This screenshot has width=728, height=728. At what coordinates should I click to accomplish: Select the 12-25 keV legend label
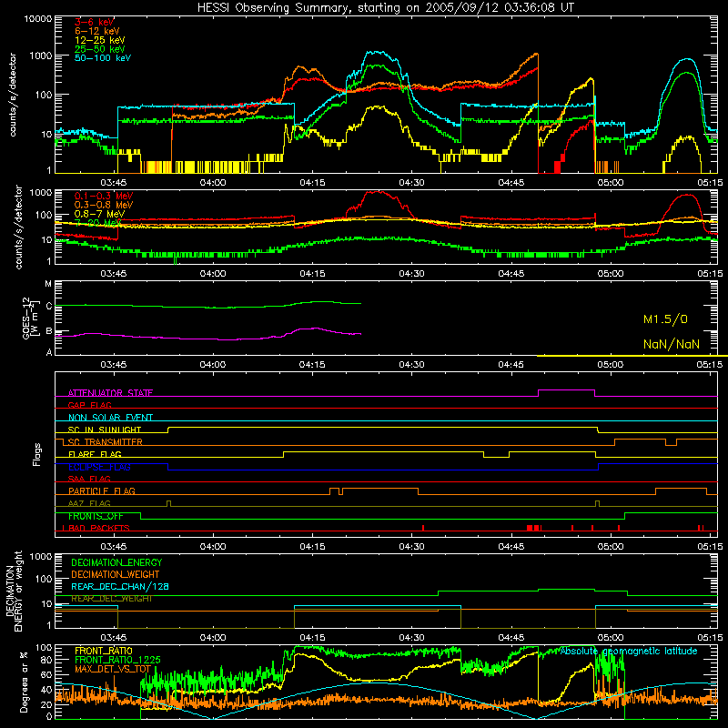[x=100, y=40]
